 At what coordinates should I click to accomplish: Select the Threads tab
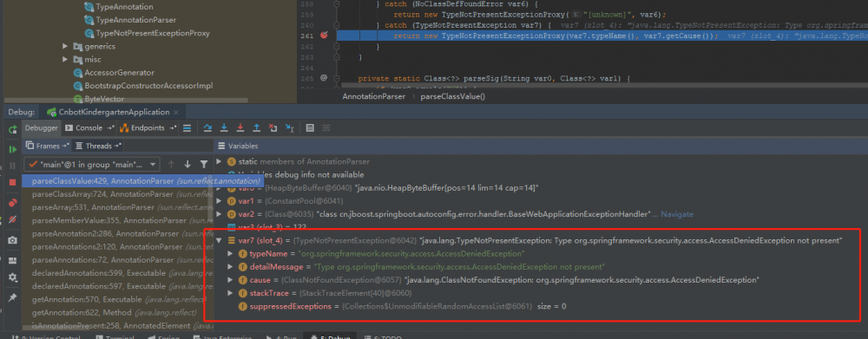97,146
